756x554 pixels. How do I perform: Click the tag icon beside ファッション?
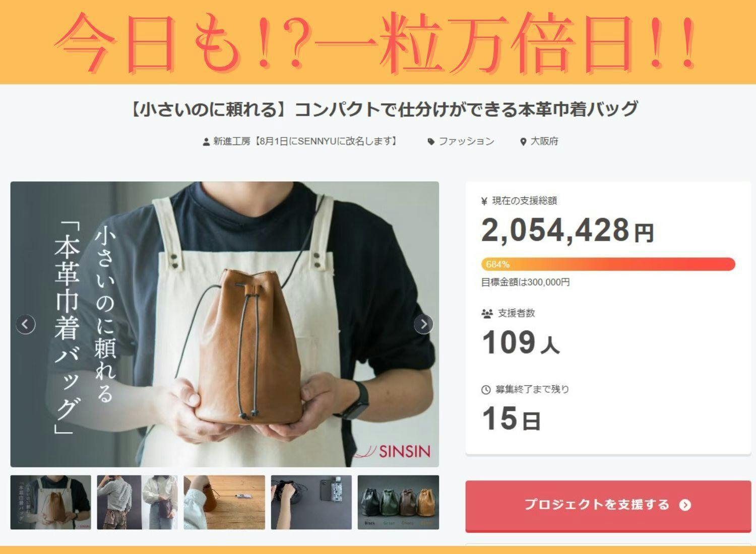(431, 142)
